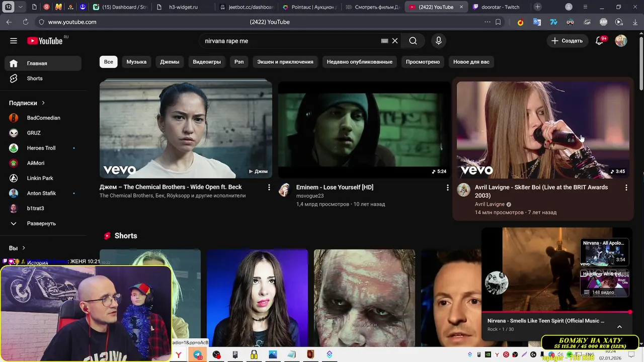Reload the page with refresh icon
The width and height of the screenshot is (644, 362).
(x=26, y=22)
